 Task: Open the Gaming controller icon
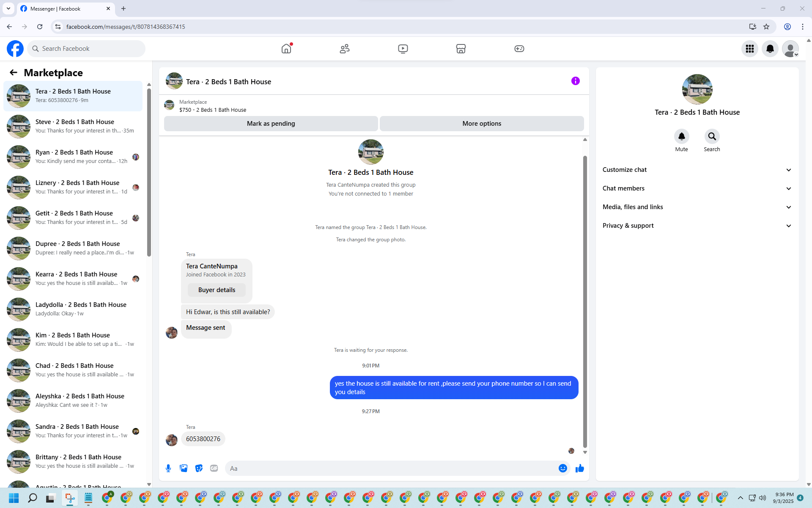click(519, 49)
